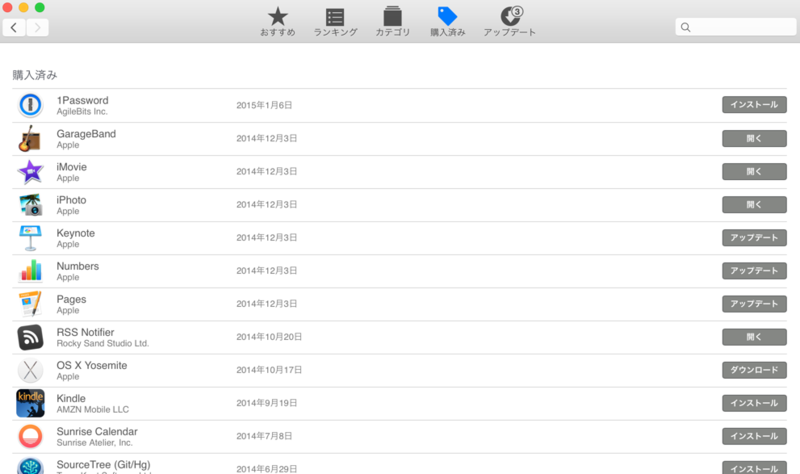Screen dimensions: 800x474
Task: Switch to the ランキング tab
Action: click(x=335, y=21)
